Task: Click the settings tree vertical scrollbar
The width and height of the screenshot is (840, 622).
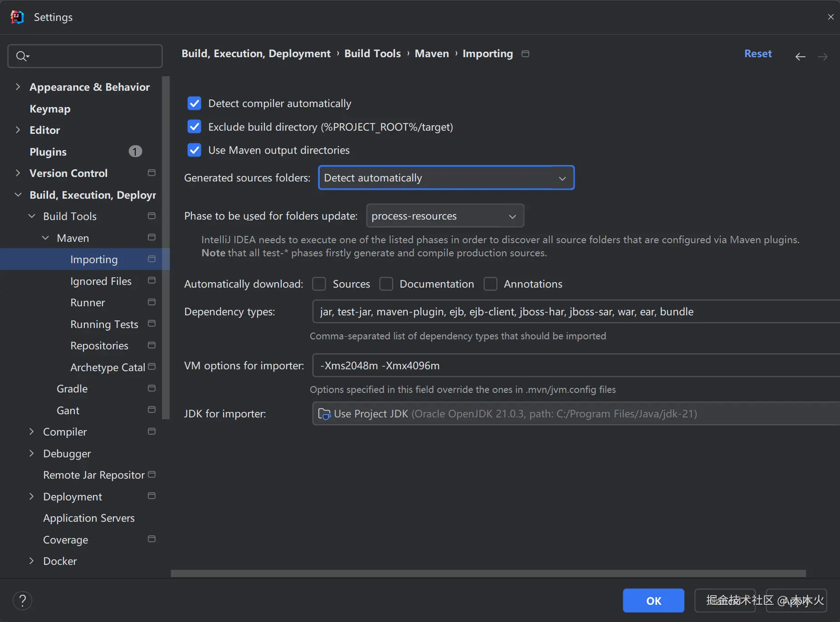Action: 166,248
